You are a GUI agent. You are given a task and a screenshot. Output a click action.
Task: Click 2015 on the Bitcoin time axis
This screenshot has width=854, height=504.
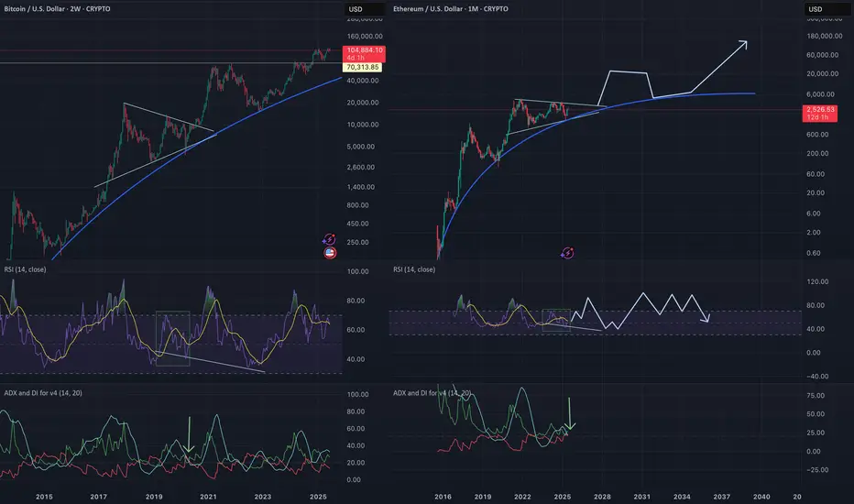click(x=44, y=497)
